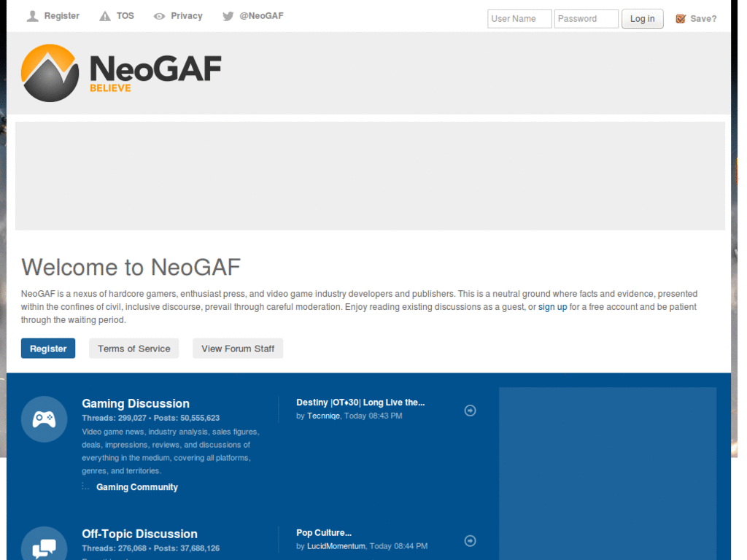Click the TOS warning triangle icon
The image size is (747, 560).
click(105, 16)
